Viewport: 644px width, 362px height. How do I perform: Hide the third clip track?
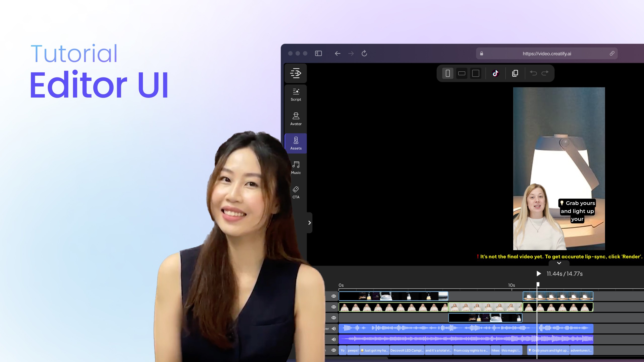pos(334,318)
